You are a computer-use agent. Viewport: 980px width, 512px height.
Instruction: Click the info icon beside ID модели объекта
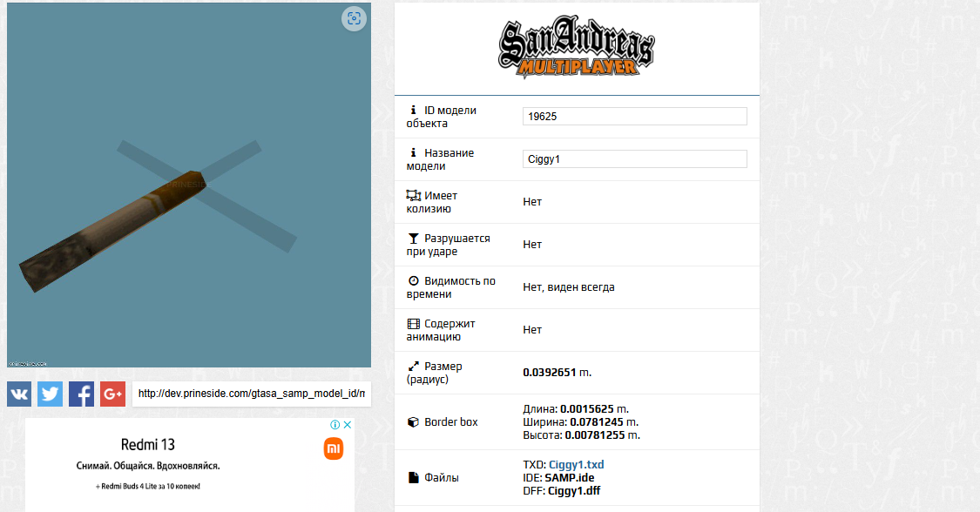pyautogui.click(x=413, y=111)
